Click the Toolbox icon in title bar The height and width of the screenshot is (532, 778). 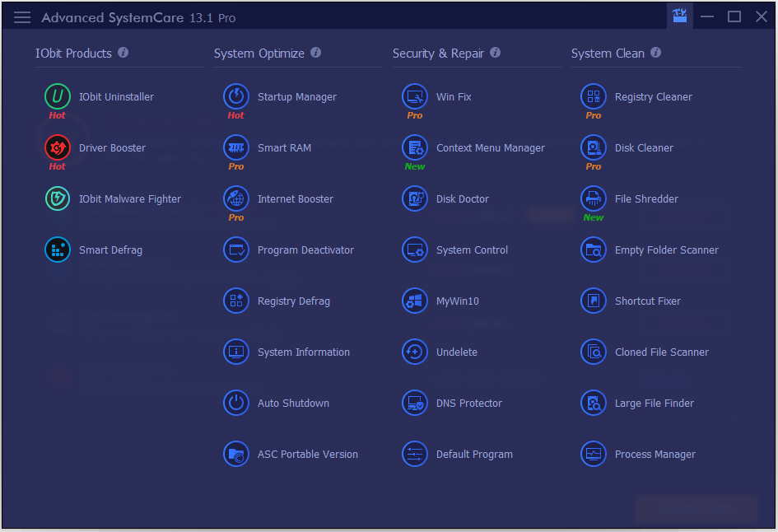pos(679,16)
